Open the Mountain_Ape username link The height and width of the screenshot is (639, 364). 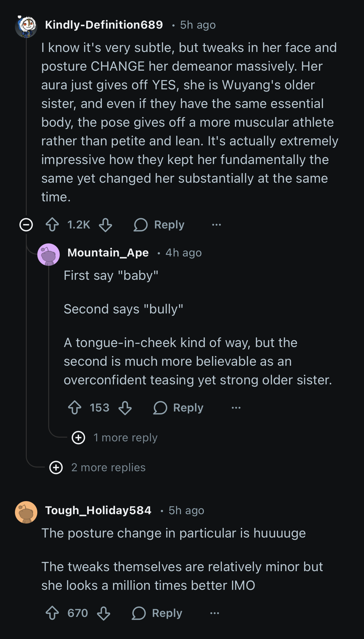(108, 253)
